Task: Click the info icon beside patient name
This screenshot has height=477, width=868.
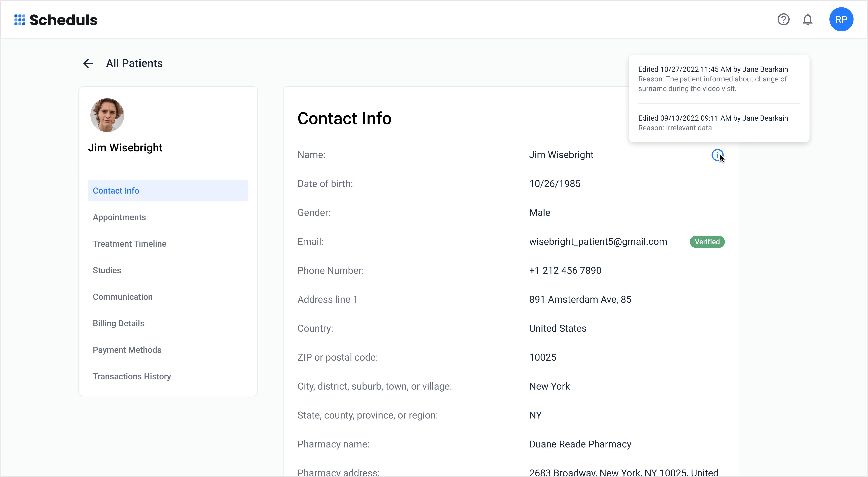Action: pyautogui.click(x=717, y=155)
